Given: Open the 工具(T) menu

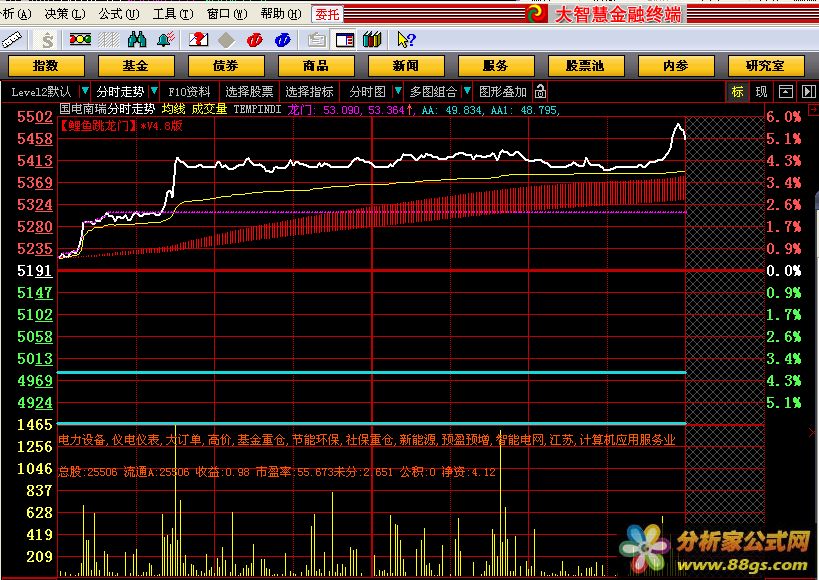Looking at the screenshot, I should (x=173, y=14).
